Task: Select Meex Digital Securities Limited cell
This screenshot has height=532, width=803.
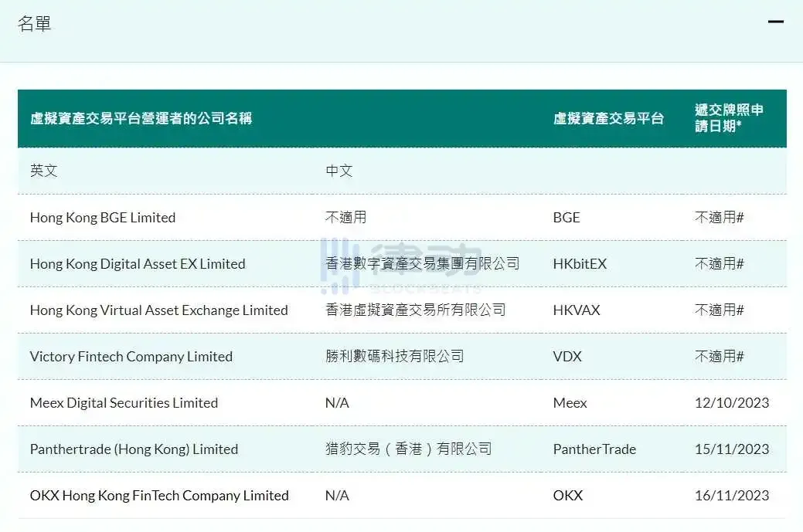Action: click(x=124, y=403)
